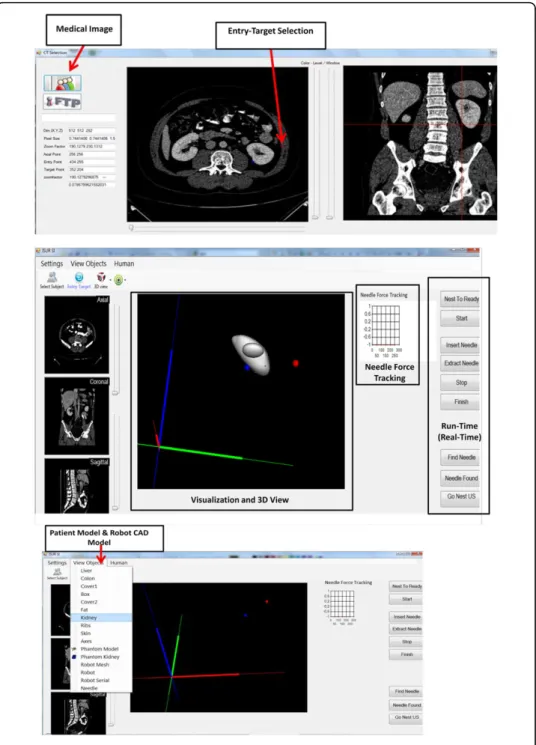Click the green eye toolbar icon
Screen dimensions: 536x745
point(118,280)
